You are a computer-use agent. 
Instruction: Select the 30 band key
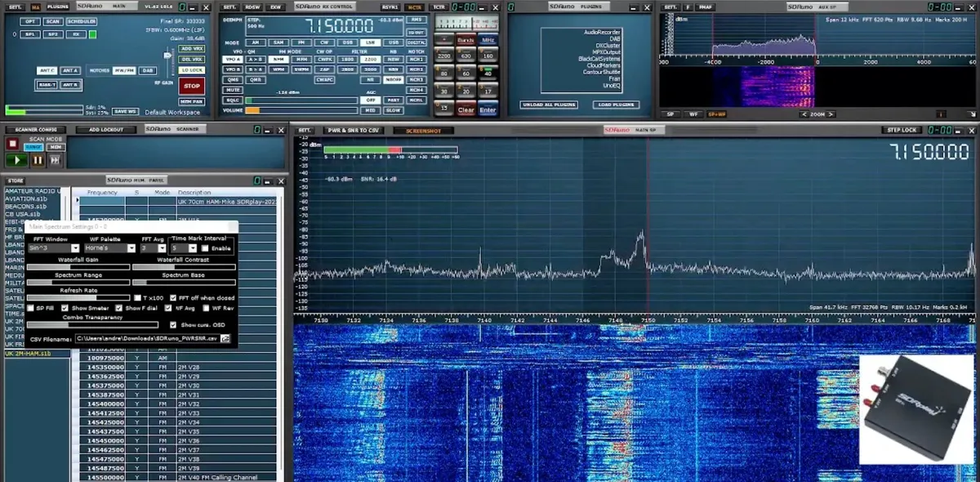click(x=443, y=91)
